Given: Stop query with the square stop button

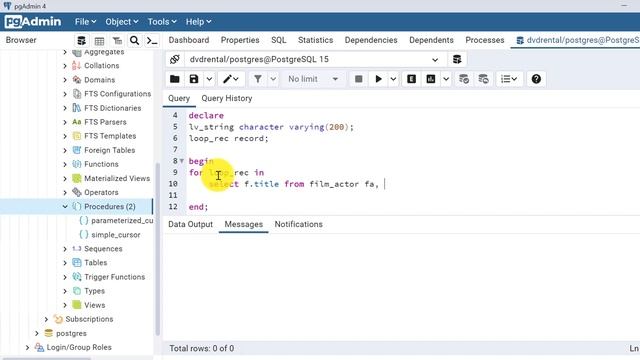Looking at the screenshot, I should point(358,79).
